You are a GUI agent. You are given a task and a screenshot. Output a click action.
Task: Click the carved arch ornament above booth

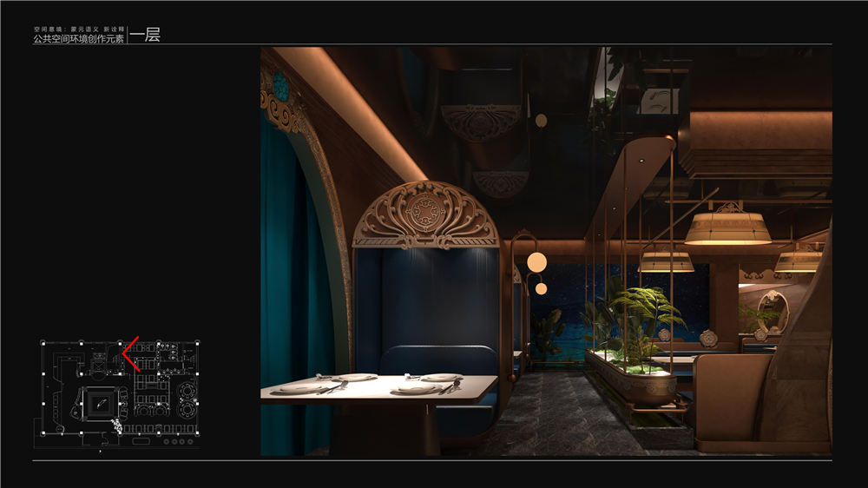[x=425, y=215]
